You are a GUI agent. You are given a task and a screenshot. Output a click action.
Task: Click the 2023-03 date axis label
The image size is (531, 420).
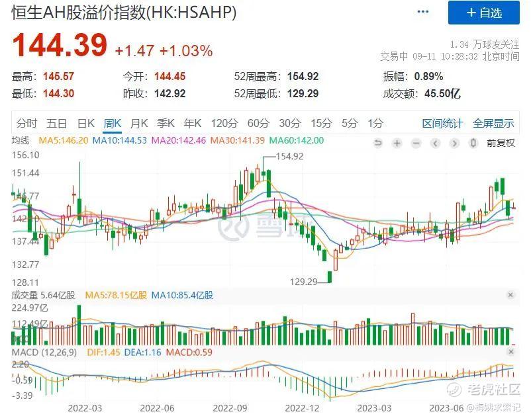(374, 408)
